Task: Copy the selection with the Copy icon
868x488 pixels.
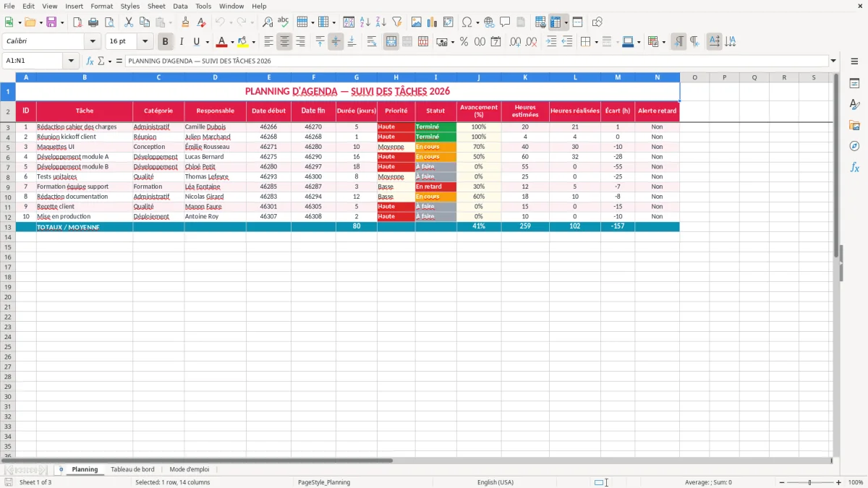Action: click(145, 22)
